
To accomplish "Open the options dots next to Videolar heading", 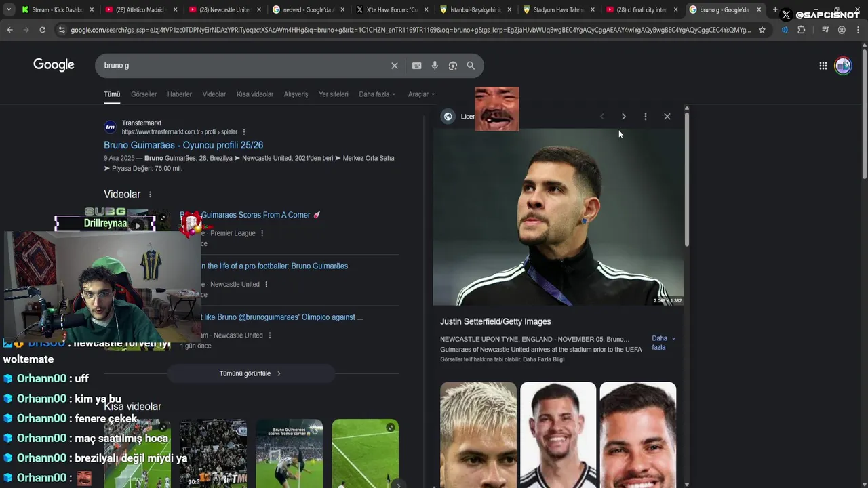I will [x=150, y=195].
